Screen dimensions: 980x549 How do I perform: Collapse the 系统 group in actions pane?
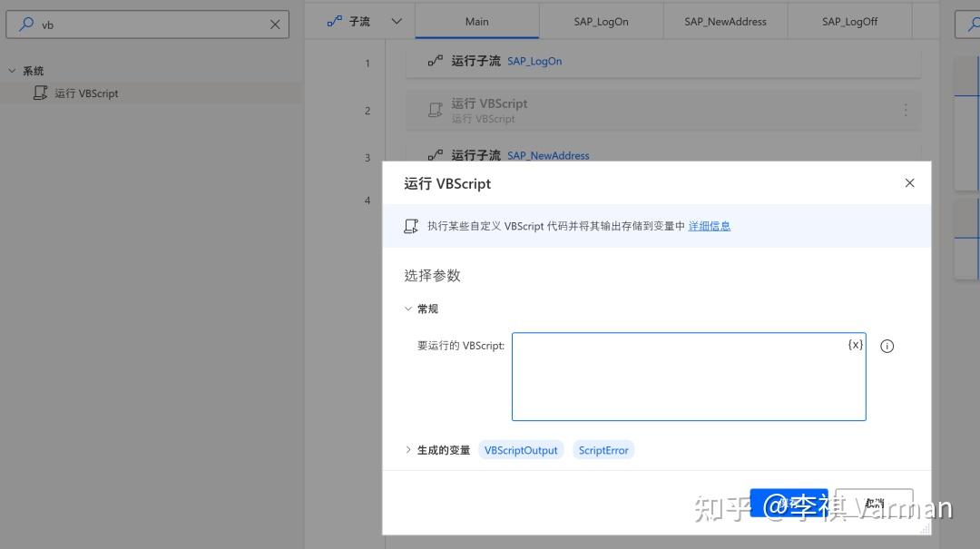[x=12, y=70]
